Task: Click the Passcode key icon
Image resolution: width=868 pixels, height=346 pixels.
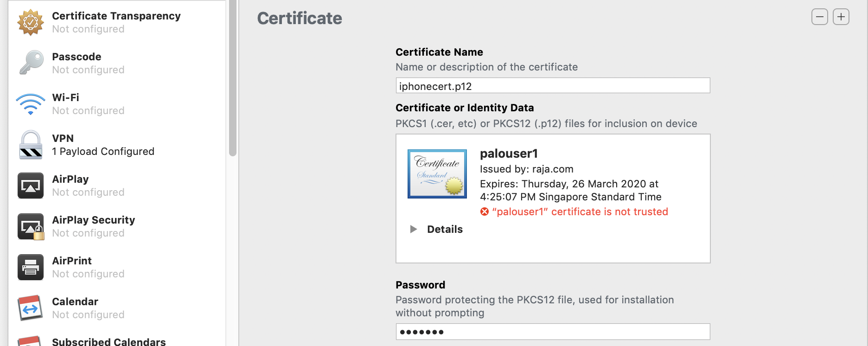Action: pyautogui.click(x=31, y=63)
